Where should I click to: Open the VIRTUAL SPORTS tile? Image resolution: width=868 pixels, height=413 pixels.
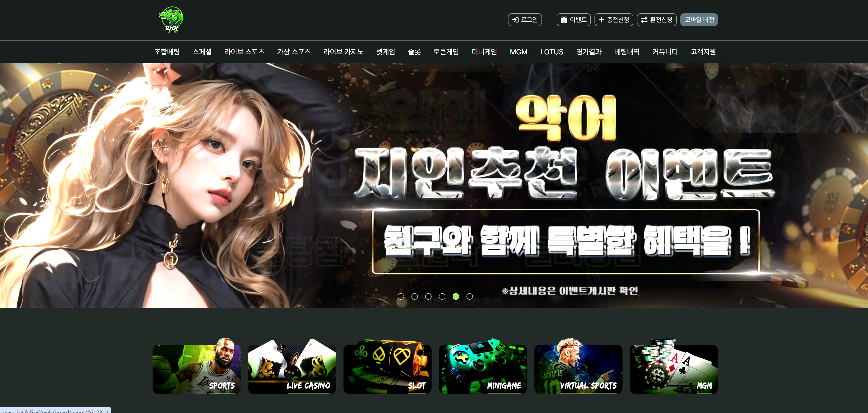click(578, 369)
